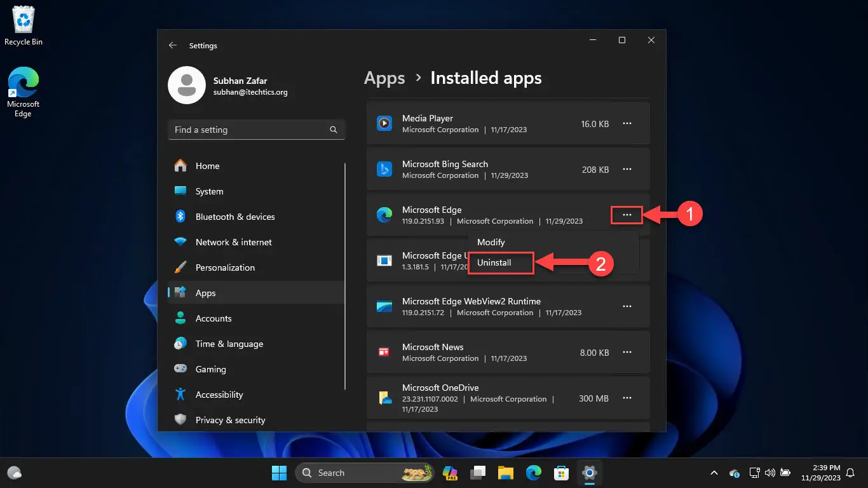Screen dimensions: 868x488
Task: Open Network & internet settings
Action: 256,242
